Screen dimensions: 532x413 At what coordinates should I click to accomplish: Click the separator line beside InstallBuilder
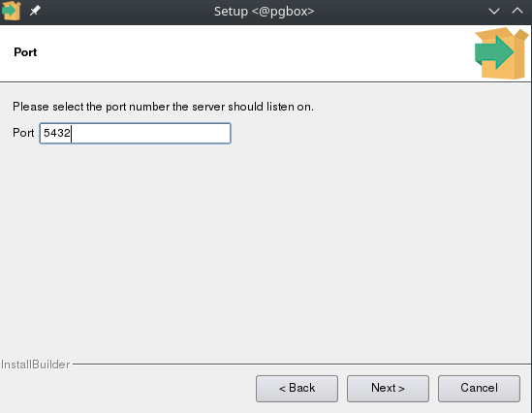301,365
